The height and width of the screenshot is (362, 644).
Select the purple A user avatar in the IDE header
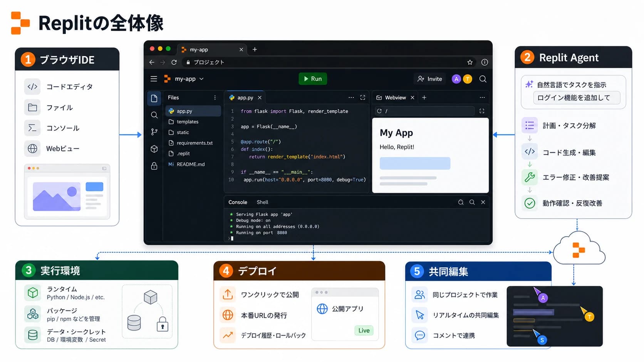[456, 79]
